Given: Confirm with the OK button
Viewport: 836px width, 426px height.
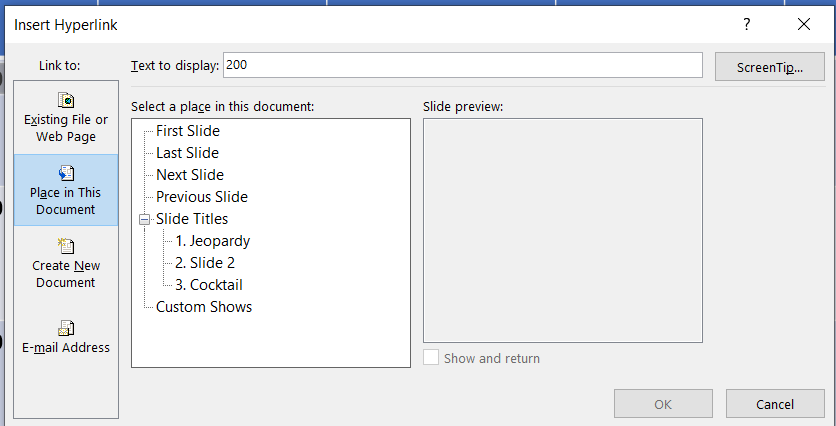Looking at the screenshot, I should coord(663,404).
